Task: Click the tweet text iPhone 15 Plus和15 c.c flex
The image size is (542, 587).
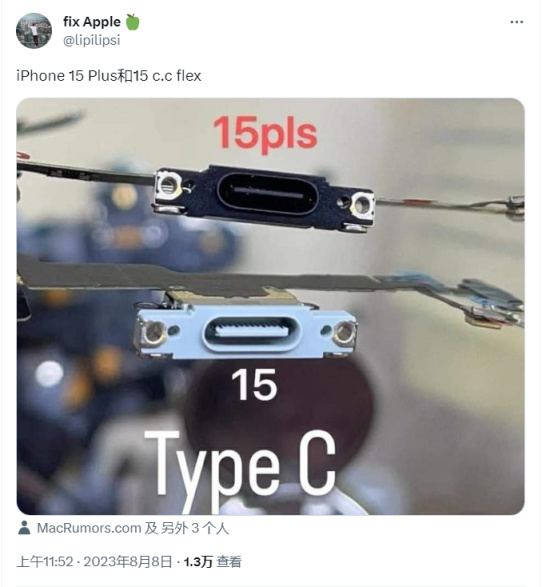Action: coord(109,76)
